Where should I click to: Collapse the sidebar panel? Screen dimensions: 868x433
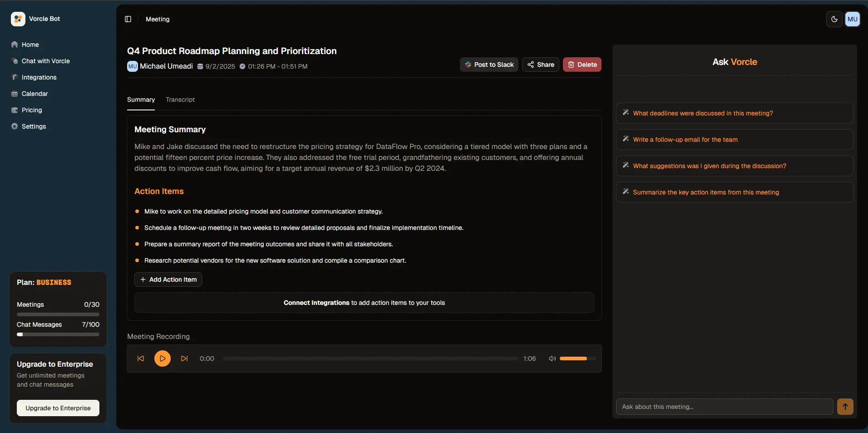(128, 19)
